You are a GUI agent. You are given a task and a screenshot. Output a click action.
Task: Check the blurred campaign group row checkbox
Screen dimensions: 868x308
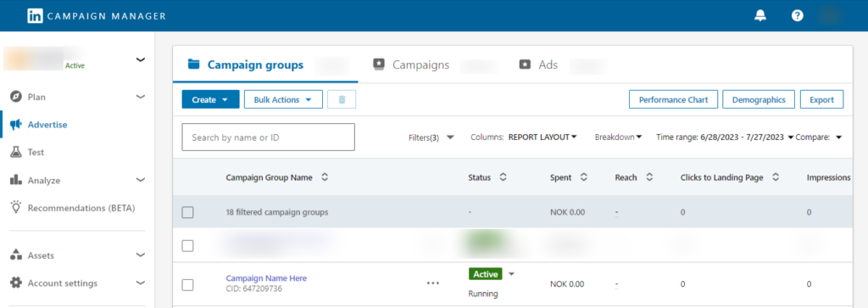pos(187,246)
